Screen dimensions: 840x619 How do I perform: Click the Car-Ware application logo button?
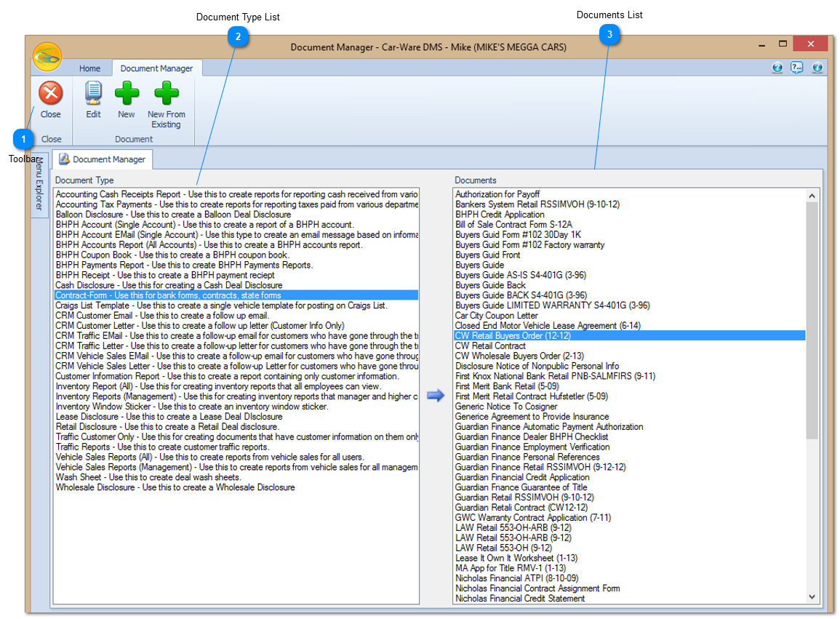[x=47, y=57]
